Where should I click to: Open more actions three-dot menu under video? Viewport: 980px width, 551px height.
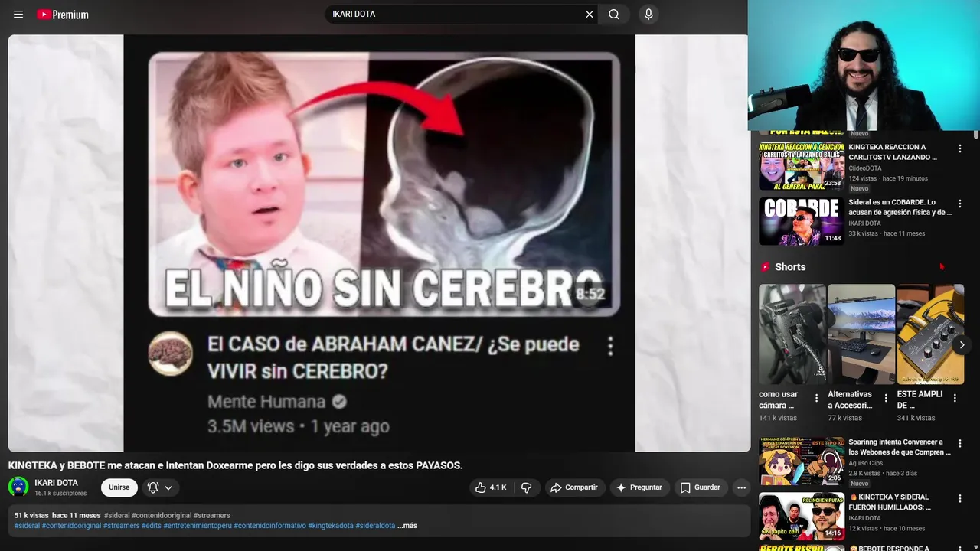[x=741, y=487]
